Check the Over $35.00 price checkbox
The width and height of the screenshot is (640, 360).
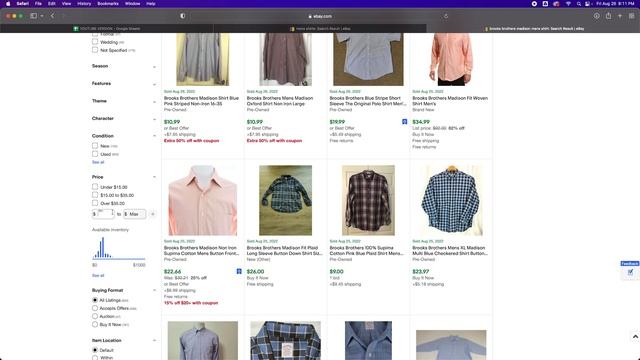click(95, 203)
